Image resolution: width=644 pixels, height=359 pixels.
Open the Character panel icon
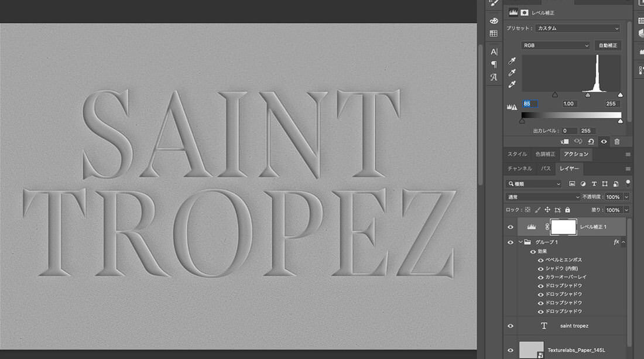point(494,52)
